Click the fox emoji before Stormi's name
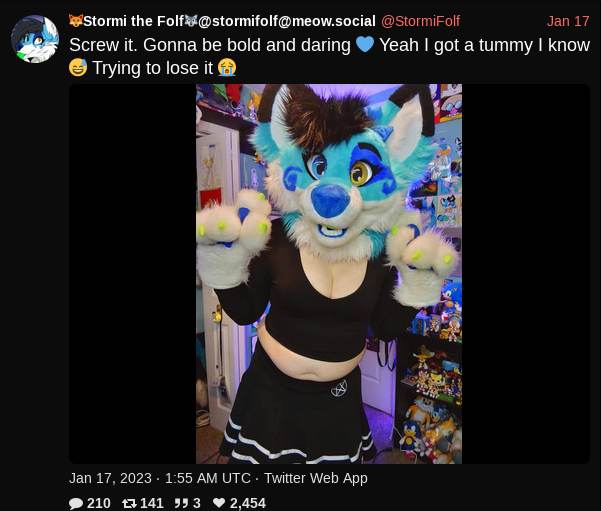601x511 pixels. (76, 20)
